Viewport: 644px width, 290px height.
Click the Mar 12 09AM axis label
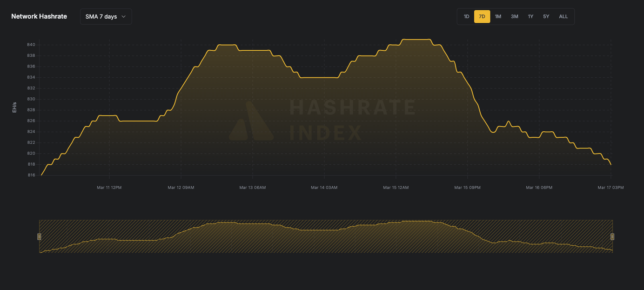181,188
